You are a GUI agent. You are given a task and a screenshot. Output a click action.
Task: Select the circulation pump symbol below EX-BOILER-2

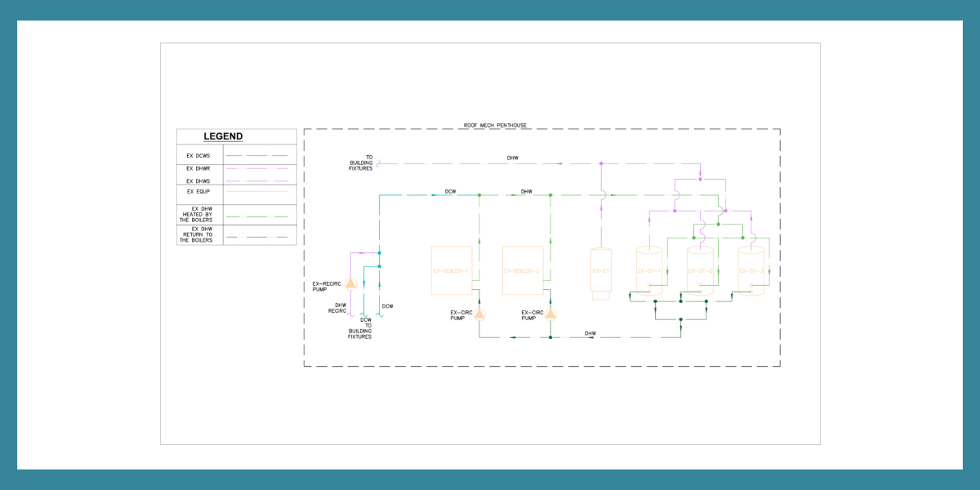pyautogui.click(x=550, y=314)
